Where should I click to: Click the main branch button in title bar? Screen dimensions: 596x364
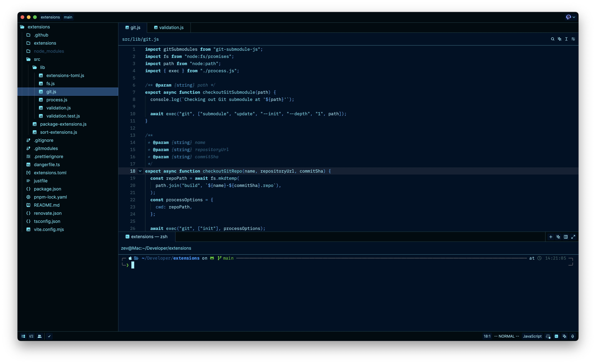point(68,17)
